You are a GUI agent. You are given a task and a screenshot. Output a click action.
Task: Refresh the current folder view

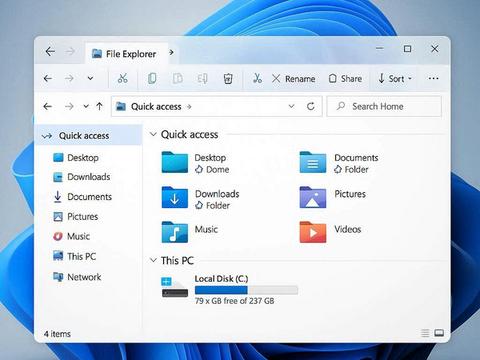(311, 106)
